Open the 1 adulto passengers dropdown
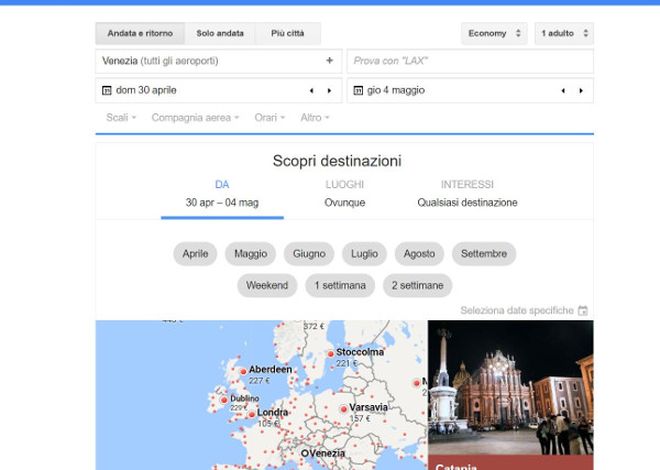This screenshot has width=660, height=470. 564,33
